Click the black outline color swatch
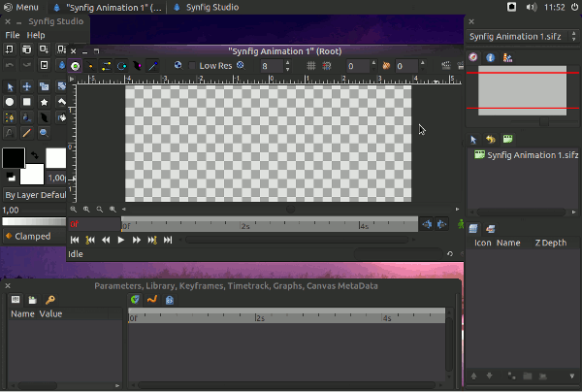 (13, 157)
